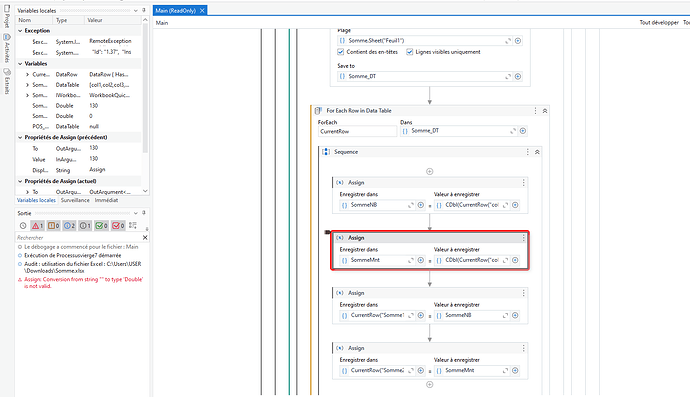
Task: Uncheck Lignes visibles uniquement checkbox
Action: pyautogui.click(x=410, y=52)
